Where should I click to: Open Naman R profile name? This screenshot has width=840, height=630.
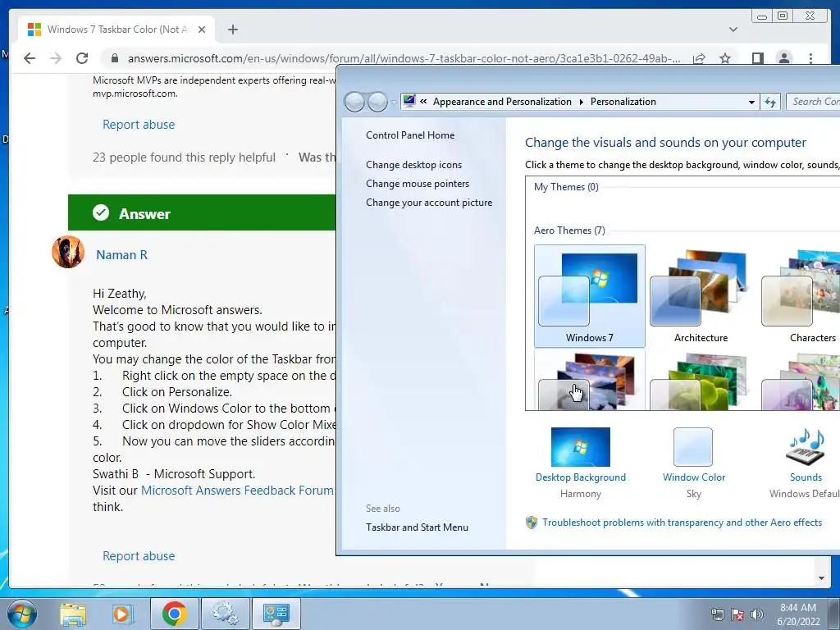[121, 255]
